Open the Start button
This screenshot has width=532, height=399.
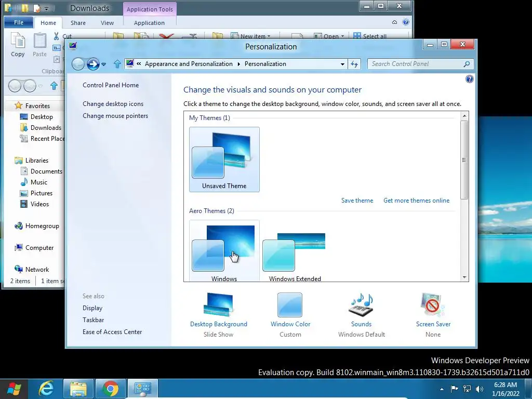point(14,389)
